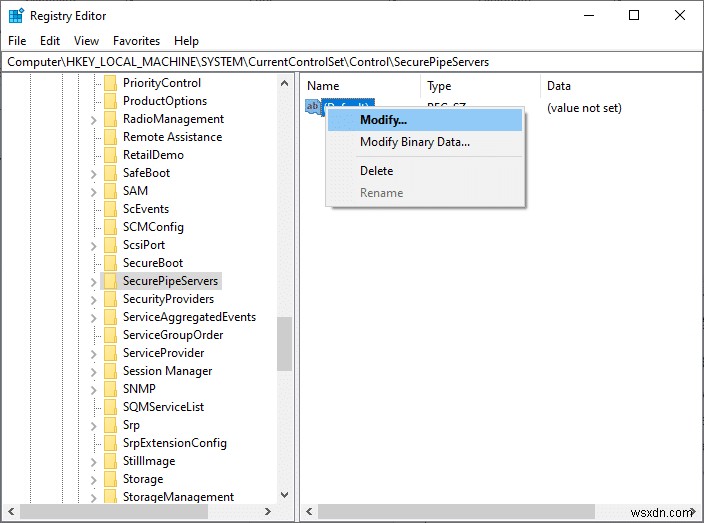Open the Help menu
The width and height of the screenshot is (704, 523).
[x=186, y=41]
